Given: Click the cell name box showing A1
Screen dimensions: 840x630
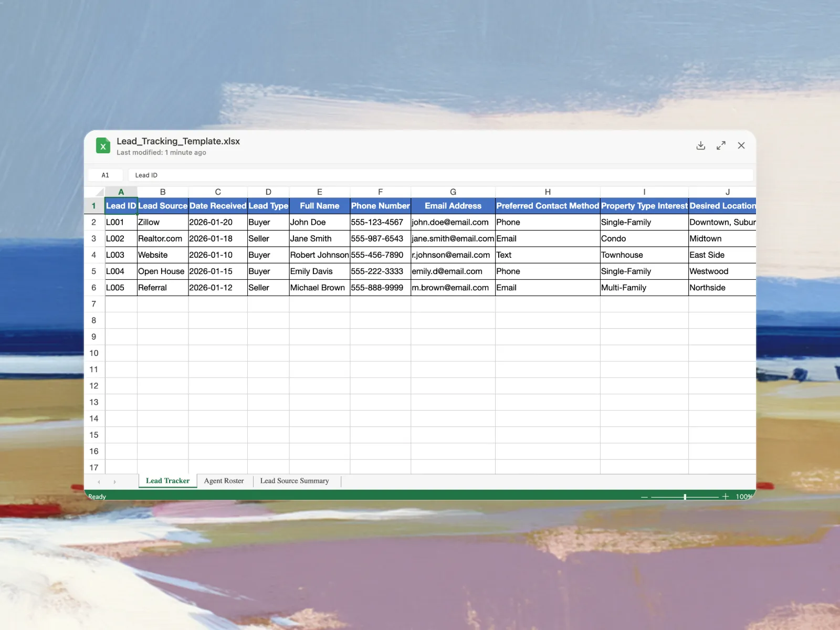Looking at the screenshot, I should click(x=106, y=175).
